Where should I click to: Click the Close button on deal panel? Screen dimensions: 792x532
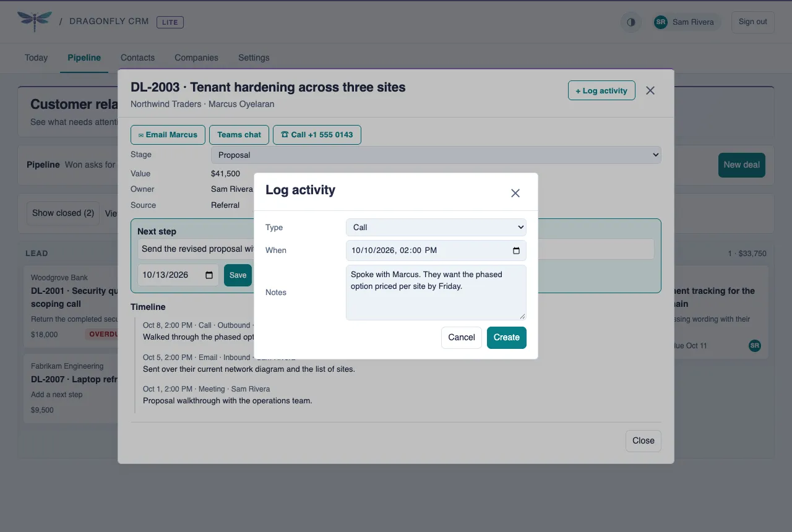[x=643, y=441]
